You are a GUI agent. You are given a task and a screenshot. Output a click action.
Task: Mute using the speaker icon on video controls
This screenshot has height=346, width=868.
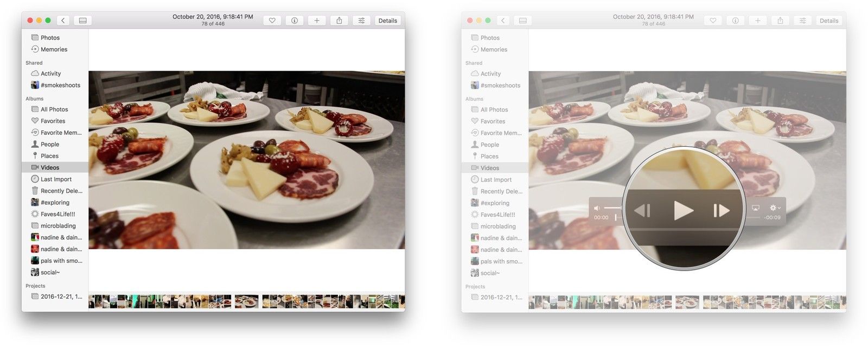point(597,208)
